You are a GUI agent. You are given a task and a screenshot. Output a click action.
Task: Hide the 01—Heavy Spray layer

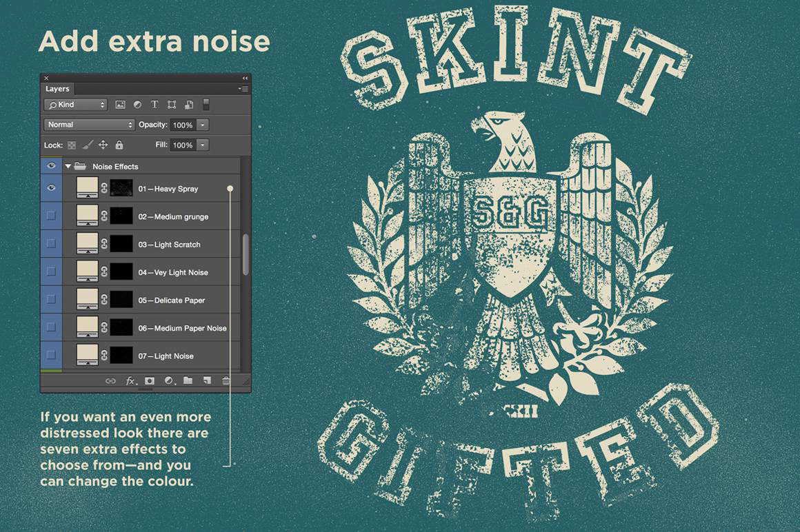pos(51,188)
